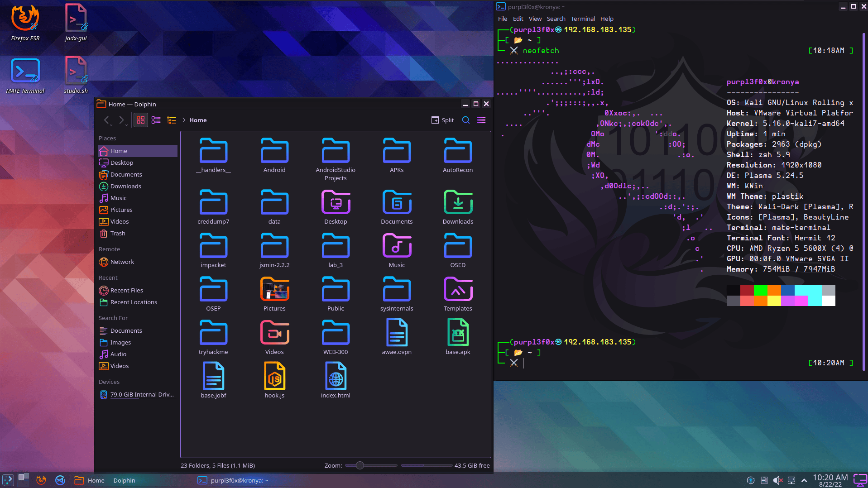Screen dimensions: 868x488
Task: Open Dolphin's hamburger menu
Action: (481, 120)
